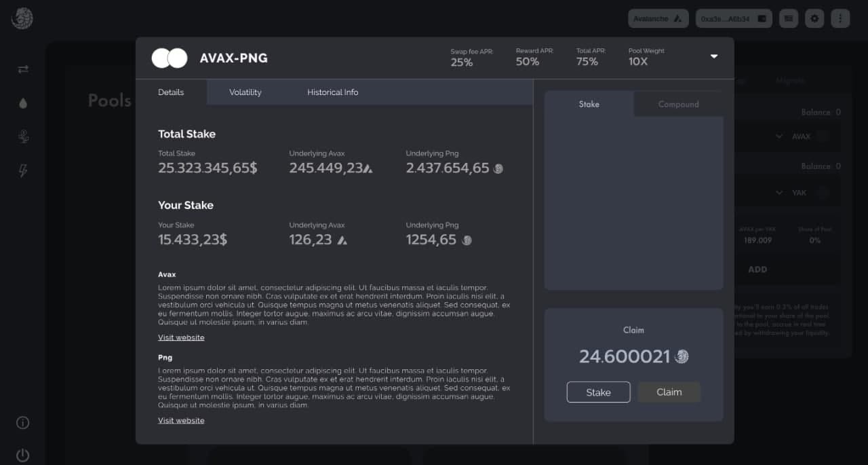The image size is (868, 465).
Task: Click Total APR 75% value
Action: [x=587, y=62]
